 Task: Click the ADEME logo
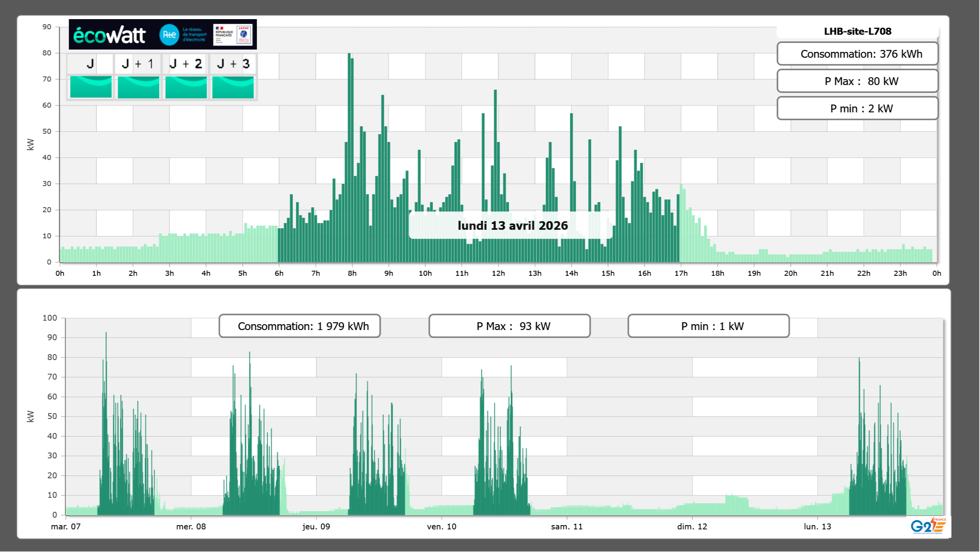pyautogui.click(x=244, y=34)
